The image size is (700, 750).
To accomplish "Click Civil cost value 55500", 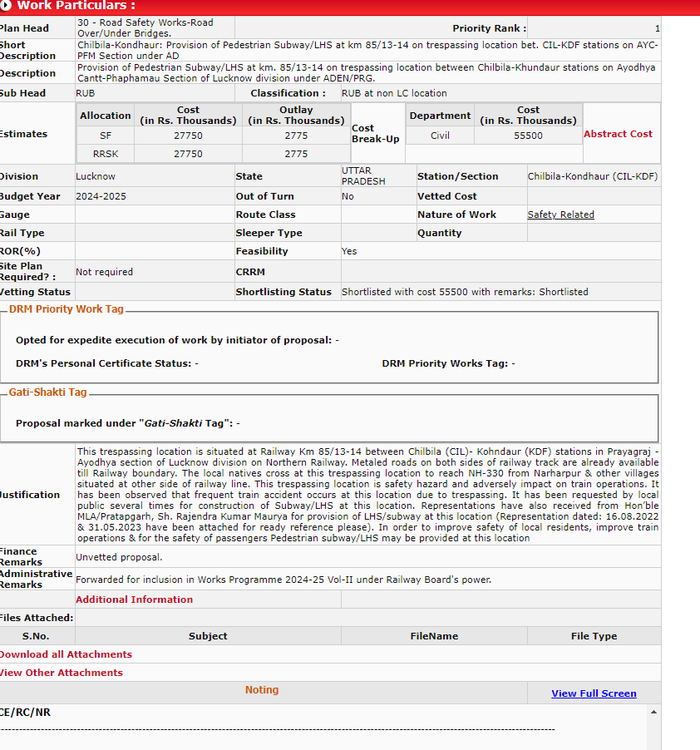I will (x=529, y=136).
